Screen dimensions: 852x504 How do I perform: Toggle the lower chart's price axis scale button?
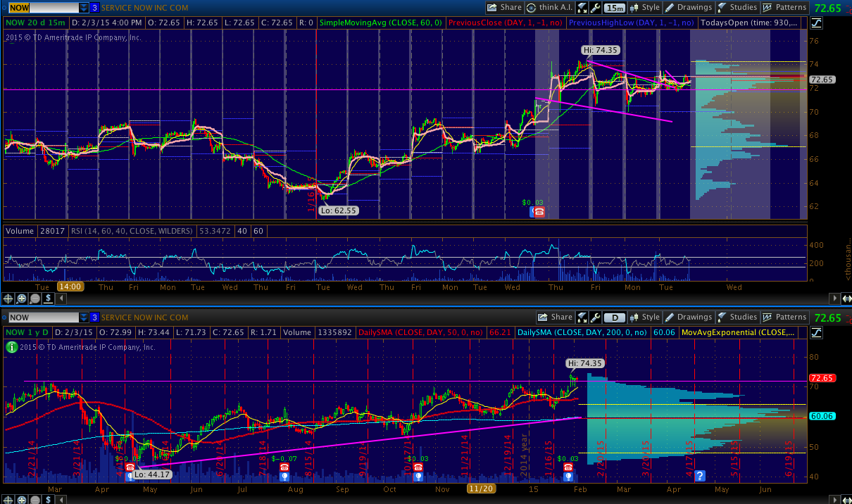816,332
